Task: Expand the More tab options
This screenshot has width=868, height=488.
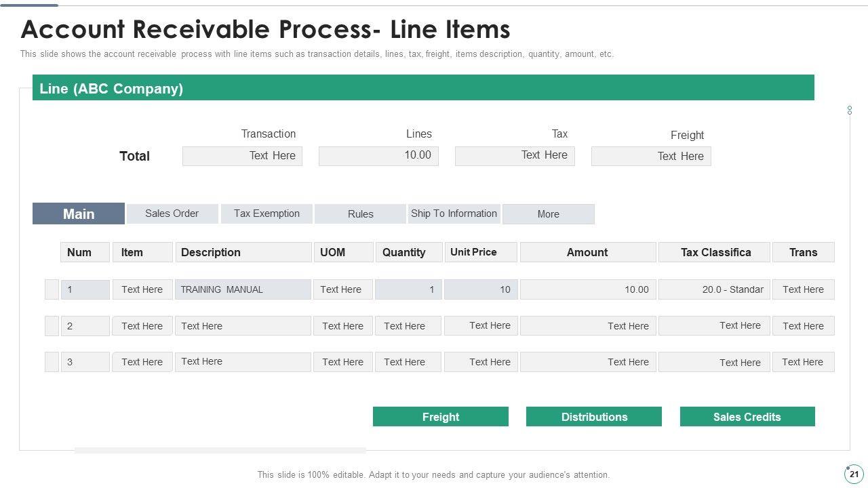Action: point(548,214)
